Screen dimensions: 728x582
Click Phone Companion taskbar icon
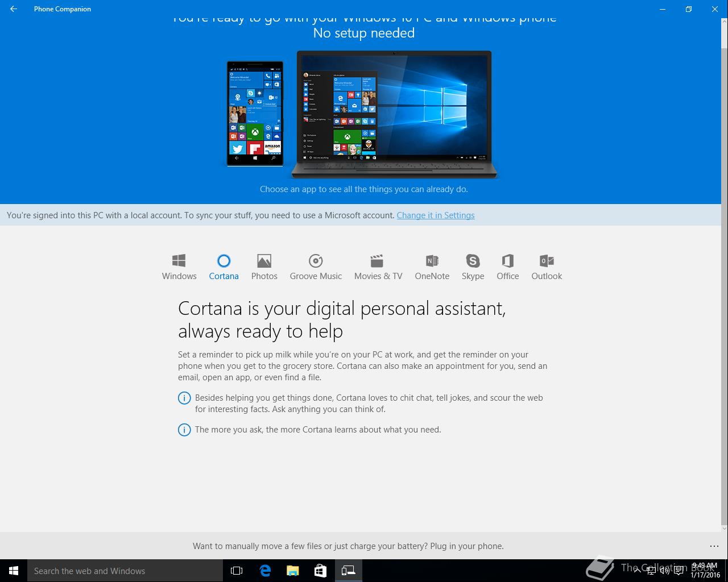click(348, 571)
